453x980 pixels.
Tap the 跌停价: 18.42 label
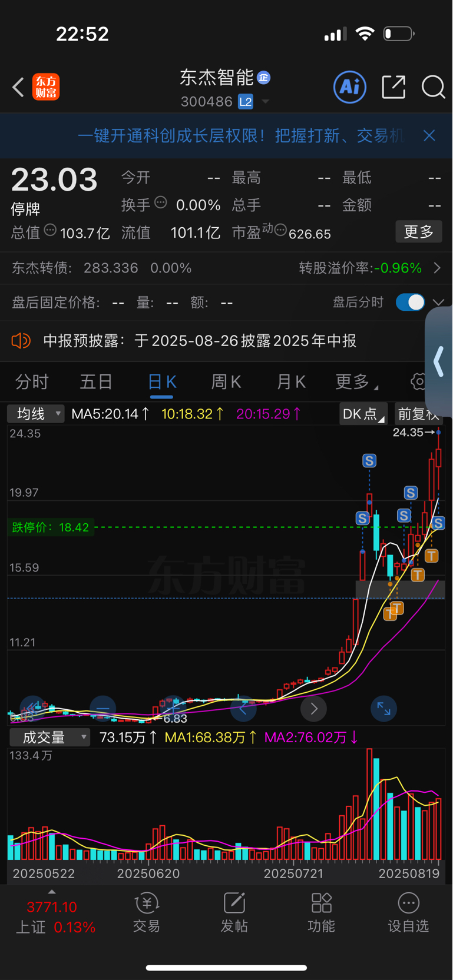[50, 527]
